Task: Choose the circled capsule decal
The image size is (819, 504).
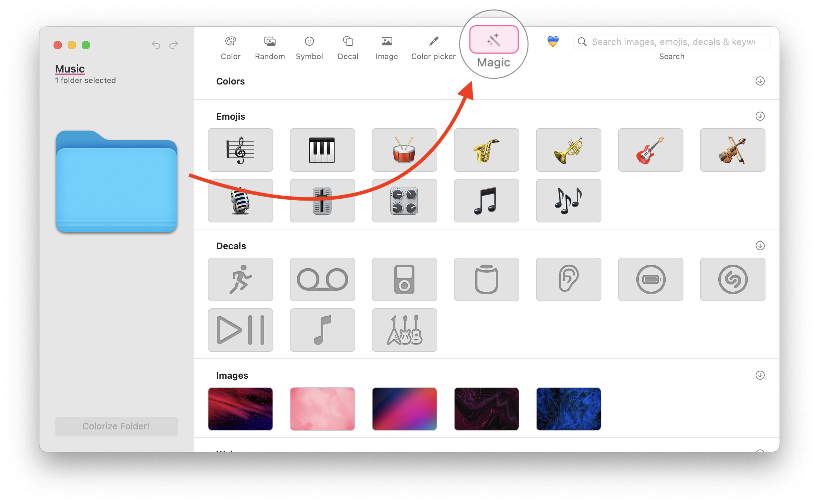Action: click(650, 279)
